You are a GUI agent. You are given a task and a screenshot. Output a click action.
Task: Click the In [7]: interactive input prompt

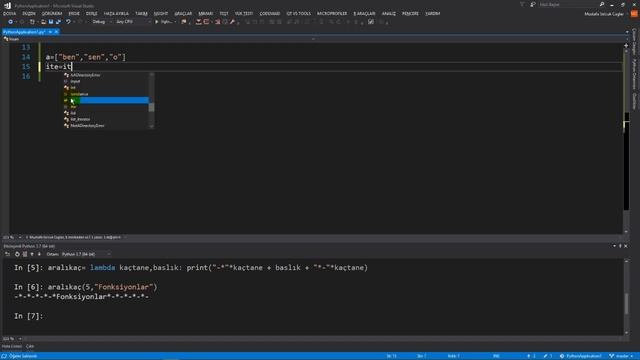pos(28,316)
